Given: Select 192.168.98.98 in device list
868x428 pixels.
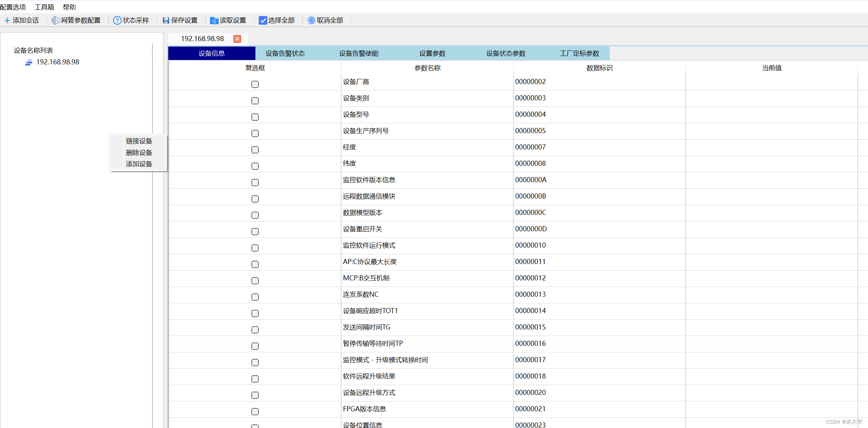Looking at the screenshot, I should (58, 62).
